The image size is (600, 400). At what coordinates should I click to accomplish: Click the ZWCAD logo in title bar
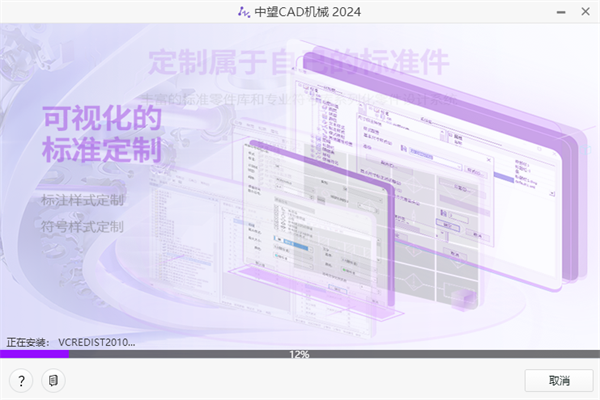(x=244, y=12)
